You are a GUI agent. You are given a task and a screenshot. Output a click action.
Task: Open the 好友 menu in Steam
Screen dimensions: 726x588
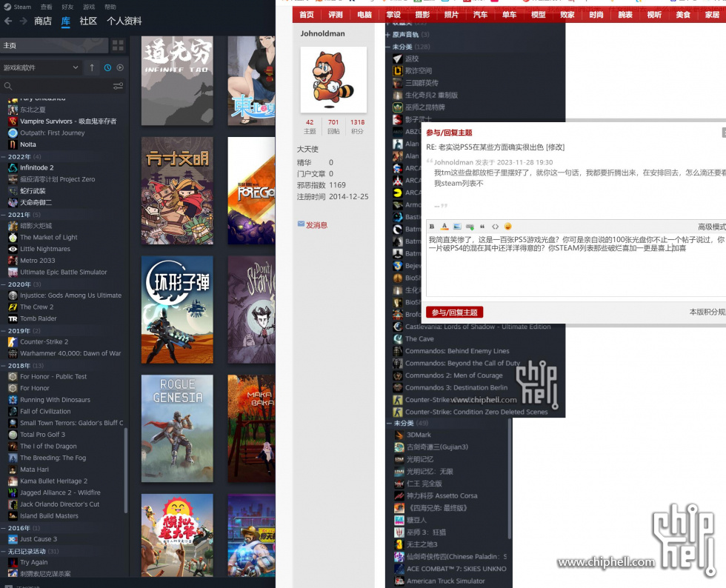click(67, 7)
